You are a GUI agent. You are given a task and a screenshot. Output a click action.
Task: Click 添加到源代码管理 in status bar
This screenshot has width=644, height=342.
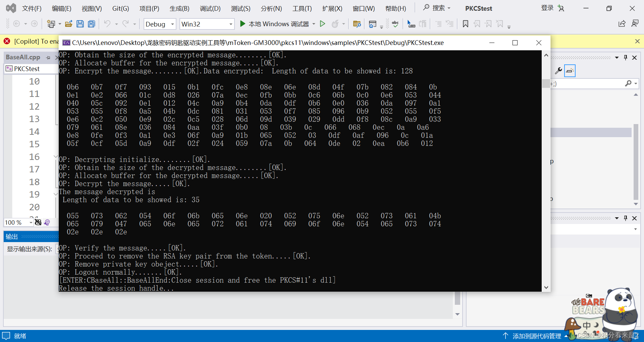[537, 336]
